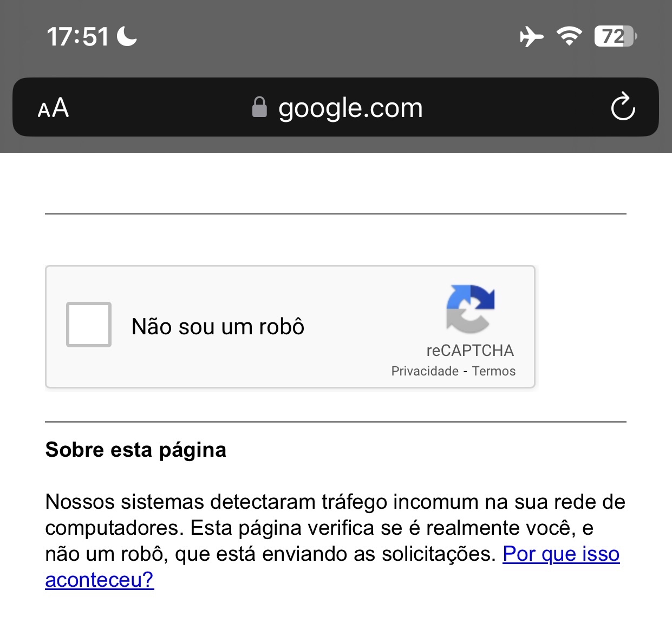The image size is (672, 622).
Task: Tap the moon Focus mode icon
Action: pyautogui.click(x=127, y=36)
